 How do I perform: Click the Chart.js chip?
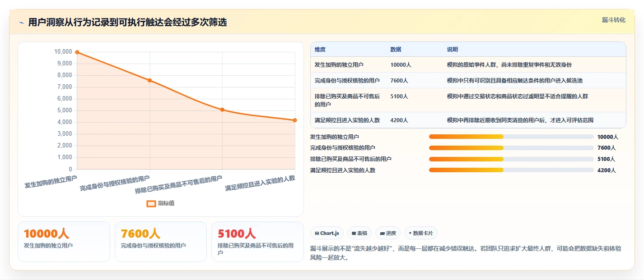(327, 233)
